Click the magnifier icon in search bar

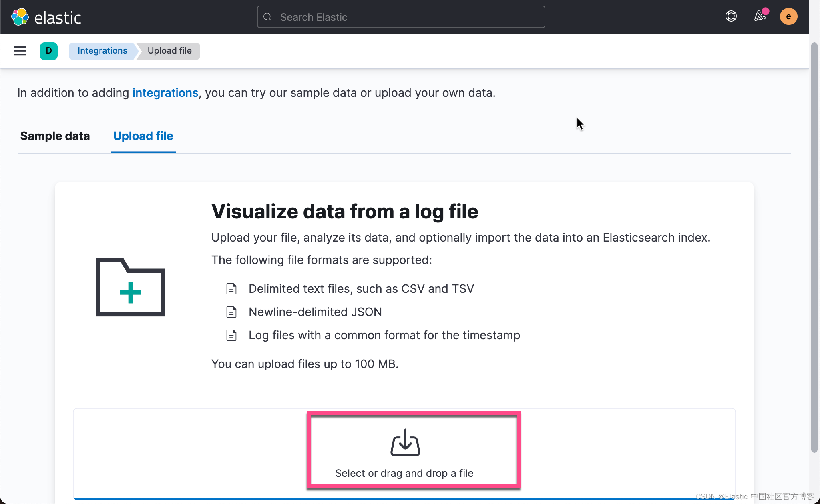pyautogui.click(x=268, y=17)
